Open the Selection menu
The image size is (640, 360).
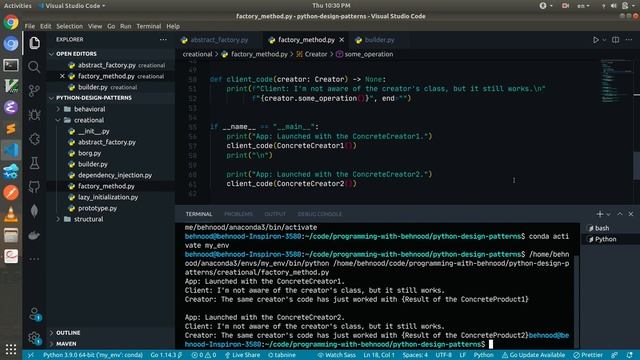(69, 26)
